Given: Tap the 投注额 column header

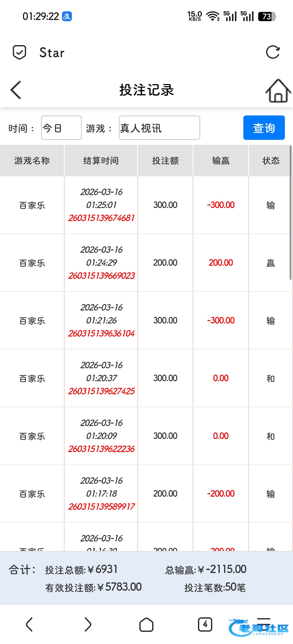Looking at the screenshot, I should 165,161.
